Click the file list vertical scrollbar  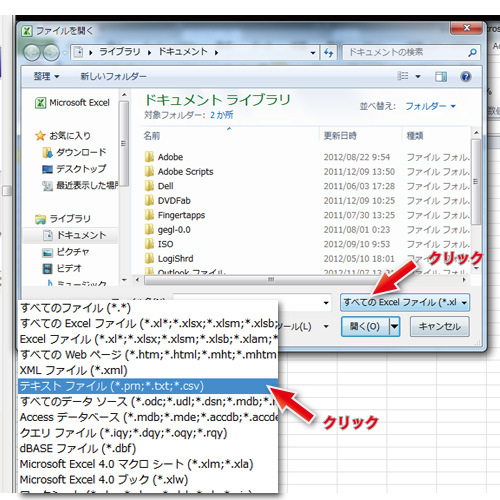coord(476,182)
